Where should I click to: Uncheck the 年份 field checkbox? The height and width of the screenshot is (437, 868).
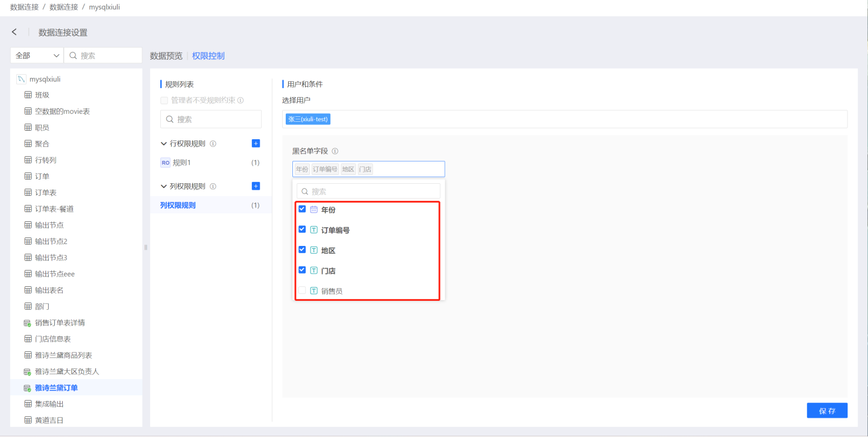click(302, 209)
